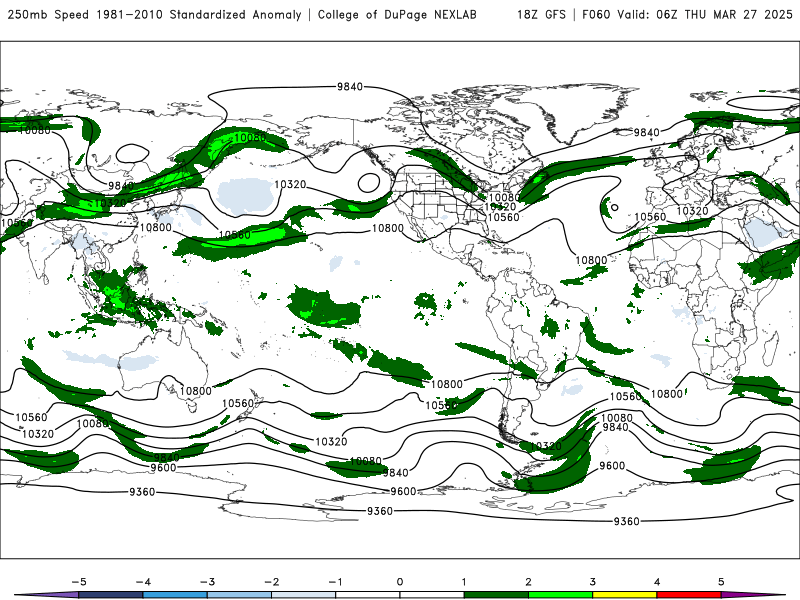The height and width of the screenshot is (600, 800).
Task: Click the 10560 contour label near New Zealand
Action: (238, 404)
